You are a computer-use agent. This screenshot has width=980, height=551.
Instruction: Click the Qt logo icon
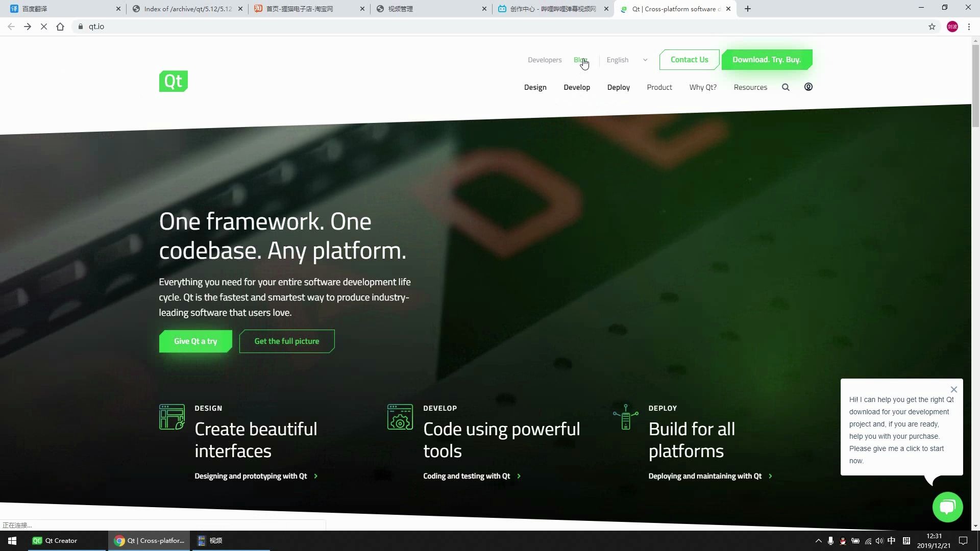click(173, 81)
